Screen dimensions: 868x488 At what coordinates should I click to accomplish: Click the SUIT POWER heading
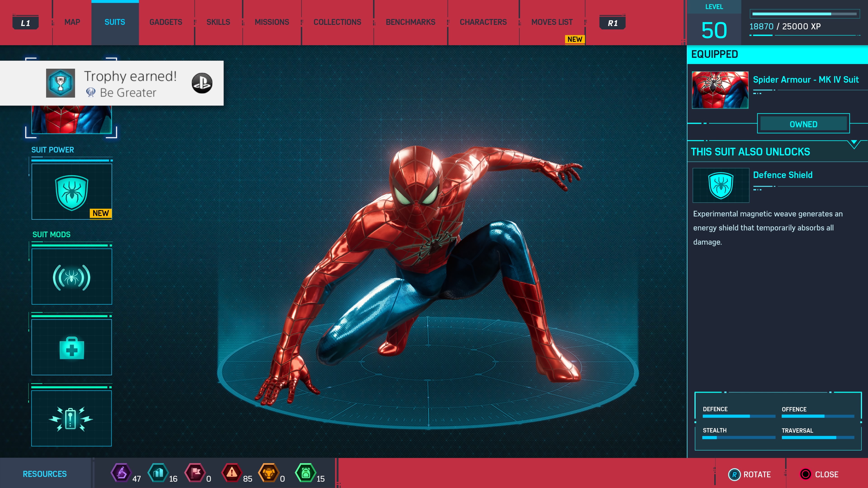pos(53,150)
